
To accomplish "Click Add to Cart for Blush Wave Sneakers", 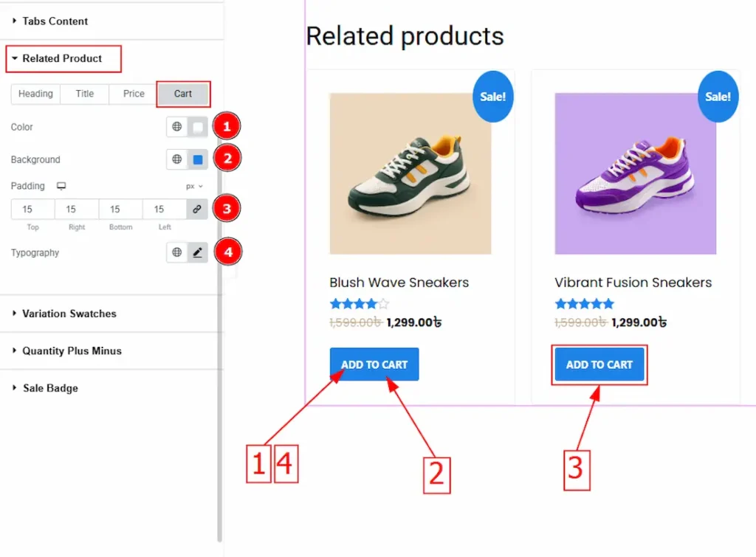I will coord(374,364).
